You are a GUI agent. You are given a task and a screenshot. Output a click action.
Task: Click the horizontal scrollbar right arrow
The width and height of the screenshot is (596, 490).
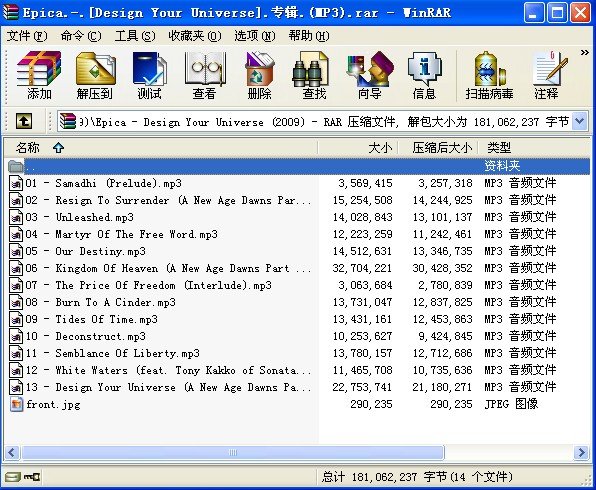point(581,452)
